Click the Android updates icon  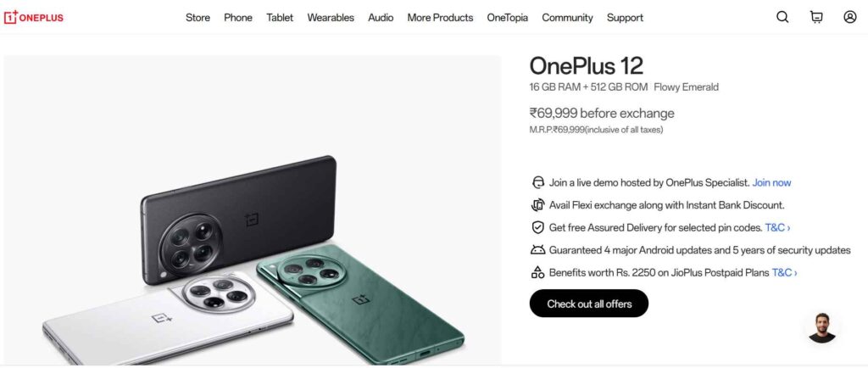pyautogui.click(x=537, y=250)
